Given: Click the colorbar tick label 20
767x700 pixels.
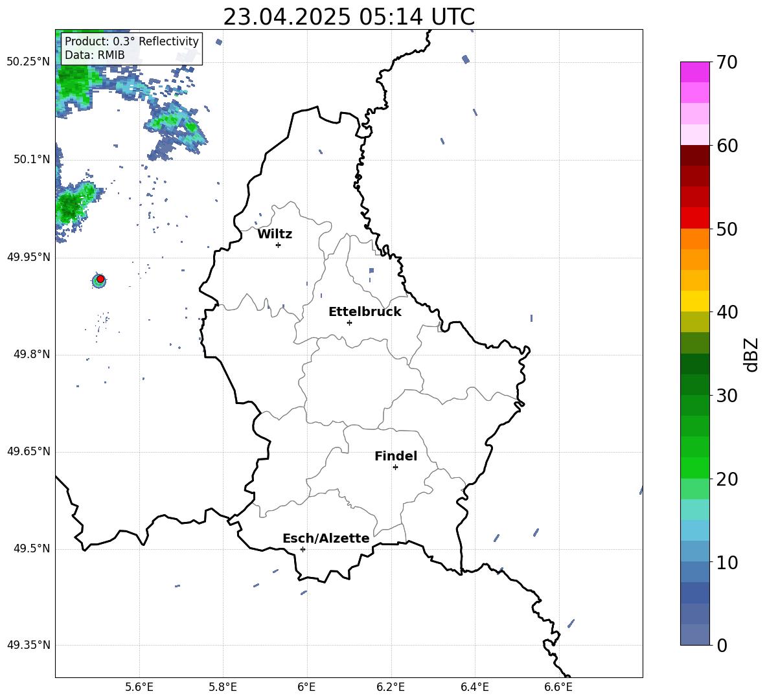Looking at the screenshot, I should click(x=727, y=479).
